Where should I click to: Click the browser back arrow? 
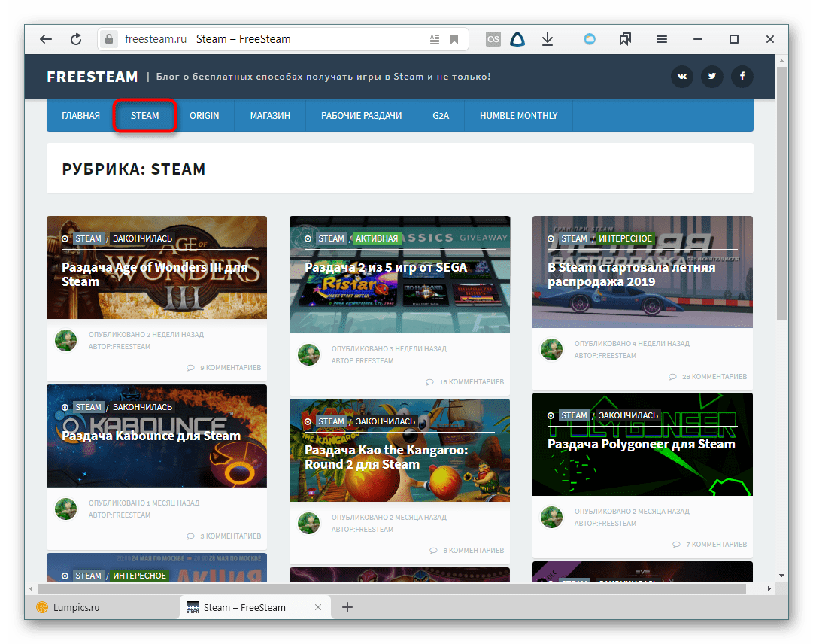point(46,39)
